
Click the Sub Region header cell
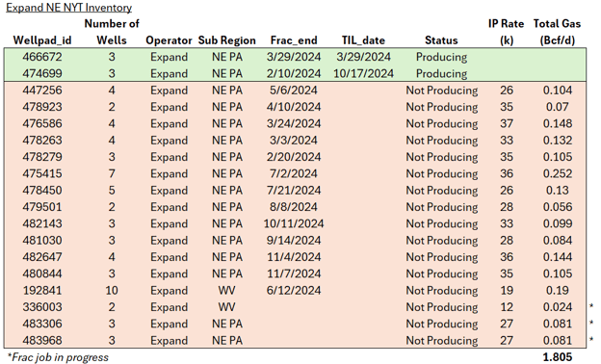(x=227, y=40)
